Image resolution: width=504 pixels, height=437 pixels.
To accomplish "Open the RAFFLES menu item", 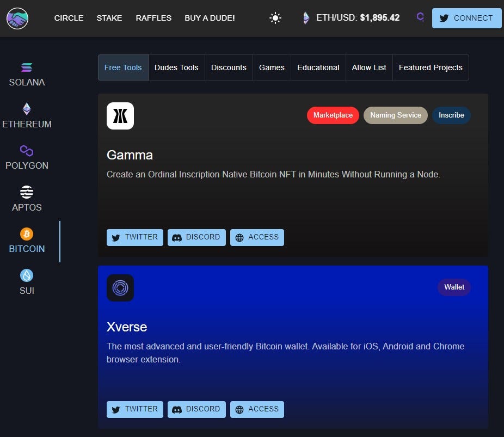I will [153, 18].
